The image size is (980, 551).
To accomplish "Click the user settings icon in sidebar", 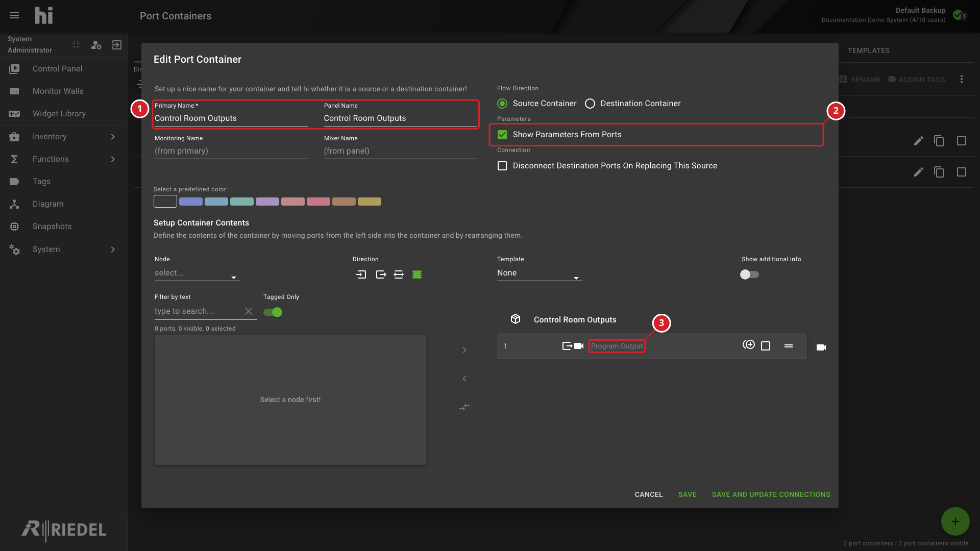I will click(x=96, y=45).
